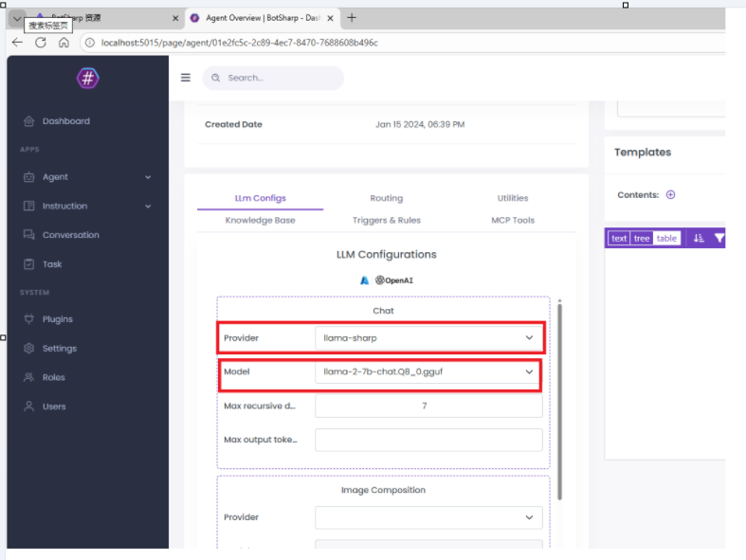Click the Image Composition section title
Viewport: 746px width, 560px height.
click(383, 490)
